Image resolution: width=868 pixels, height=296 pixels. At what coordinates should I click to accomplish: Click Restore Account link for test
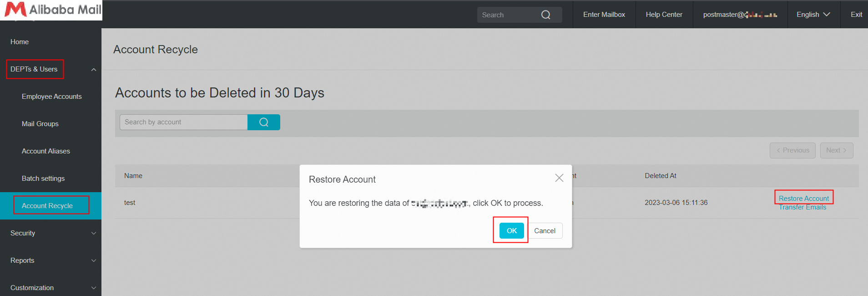point(803,198)
